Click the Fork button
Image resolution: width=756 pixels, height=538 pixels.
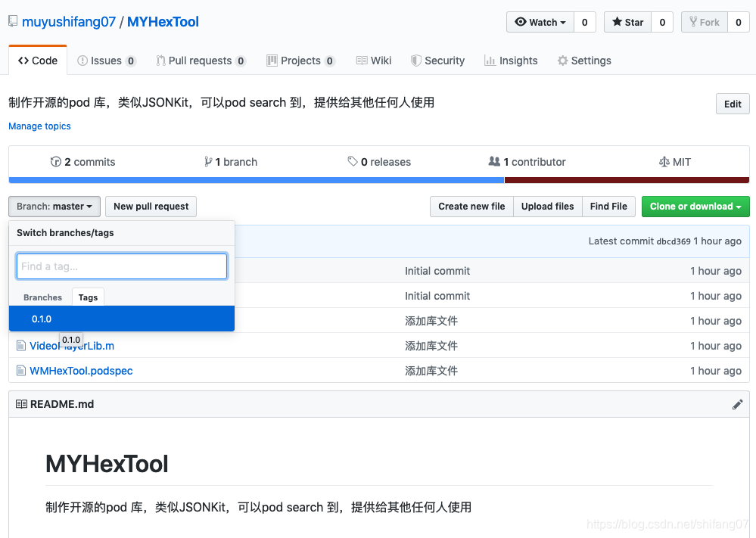[x=705, y=22]
